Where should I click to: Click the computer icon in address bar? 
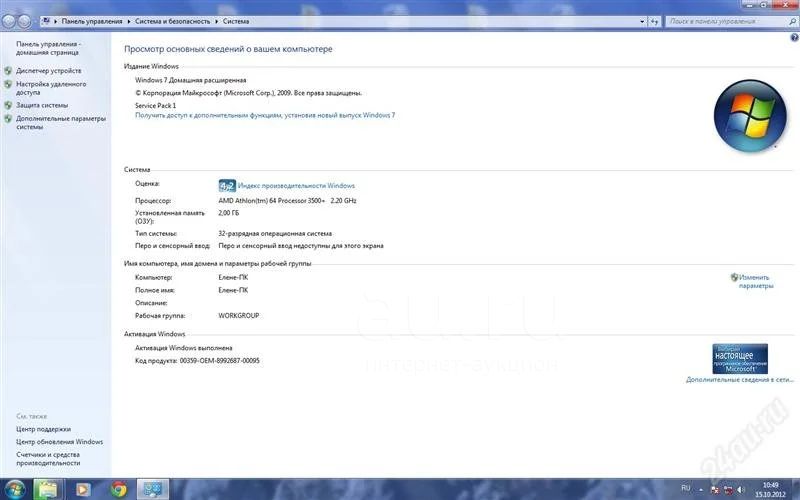(46, 21)
